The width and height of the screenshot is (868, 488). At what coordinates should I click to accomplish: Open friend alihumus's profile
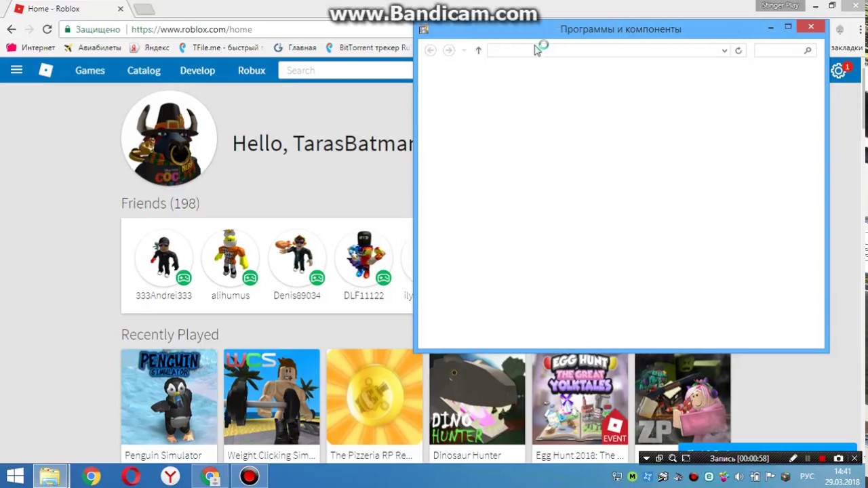(231, 265)
